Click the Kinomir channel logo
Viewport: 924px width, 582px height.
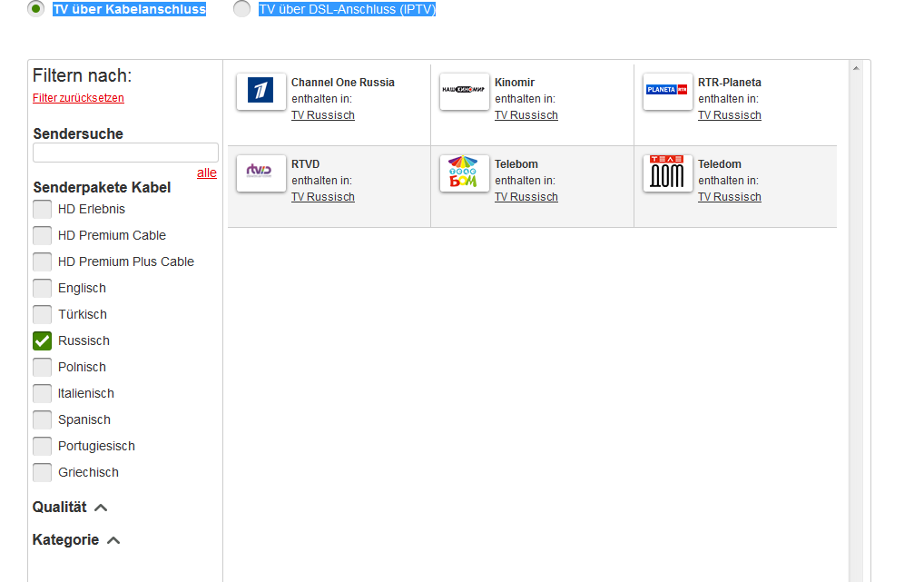464,91
